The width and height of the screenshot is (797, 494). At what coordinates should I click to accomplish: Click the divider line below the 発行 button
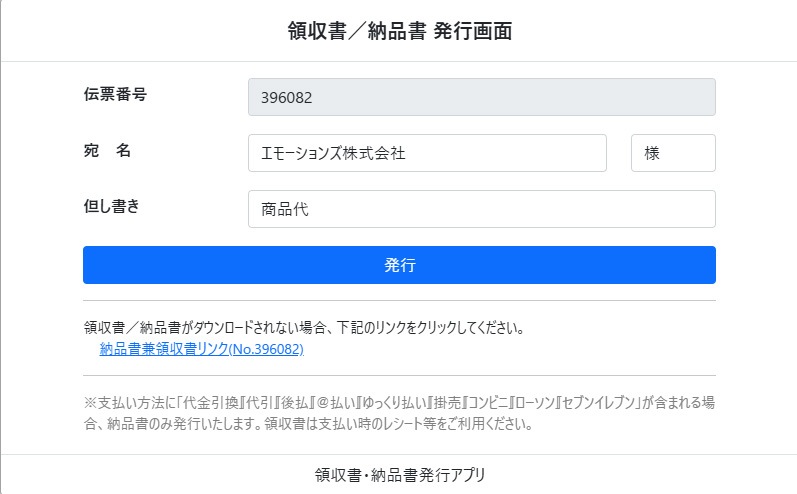click(399, 300)
